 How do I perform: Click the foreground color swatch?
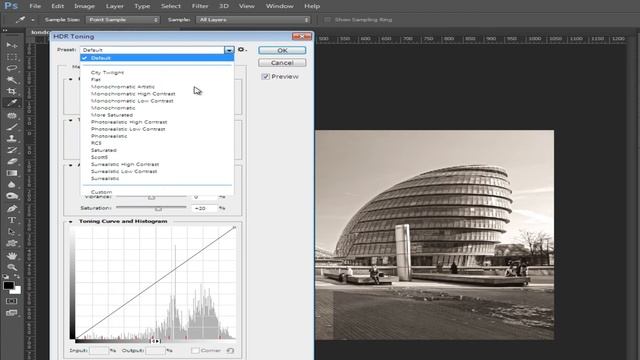click(x=8, y=285)
